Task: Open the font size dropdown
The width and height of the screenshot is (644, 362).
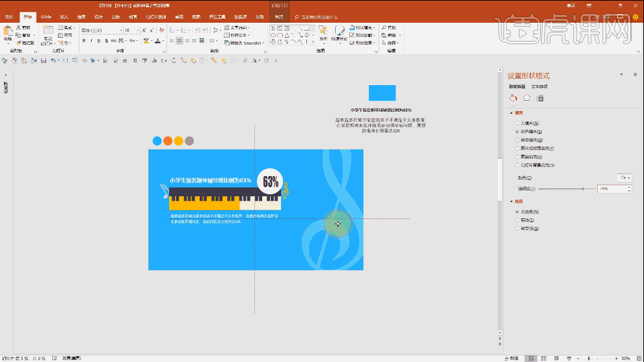Action: (x=139, y=30)
